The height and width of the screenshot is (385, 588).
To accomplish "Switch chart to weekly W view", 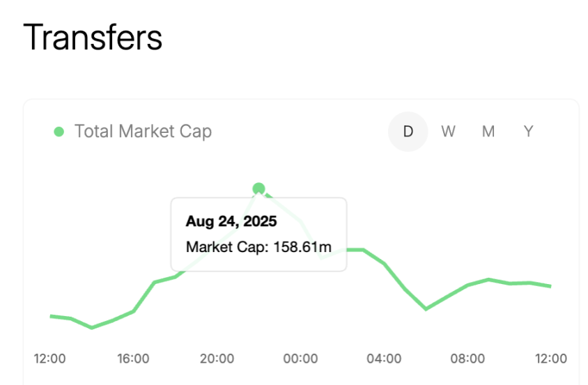I will 448,132.
